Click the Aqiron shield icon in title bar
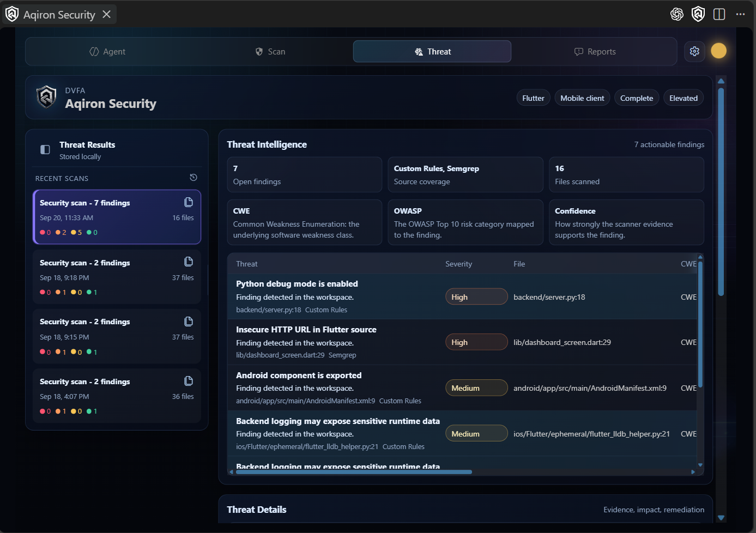The image size is (756, 533). point(698,14)
